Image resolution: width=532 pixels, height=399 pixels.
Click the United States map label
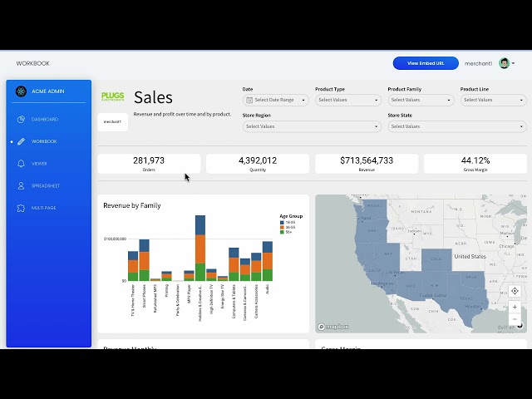pos(470,257)
